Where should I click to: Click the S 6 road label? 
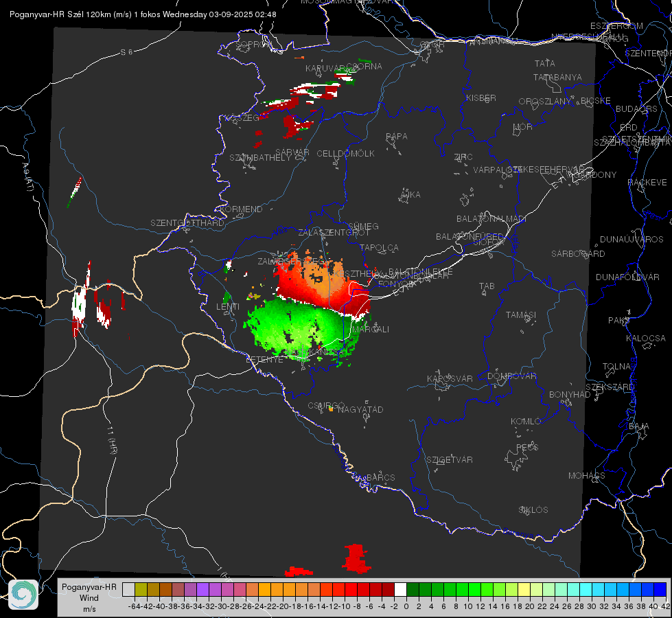pyautogui.click(x=126, y=52)
